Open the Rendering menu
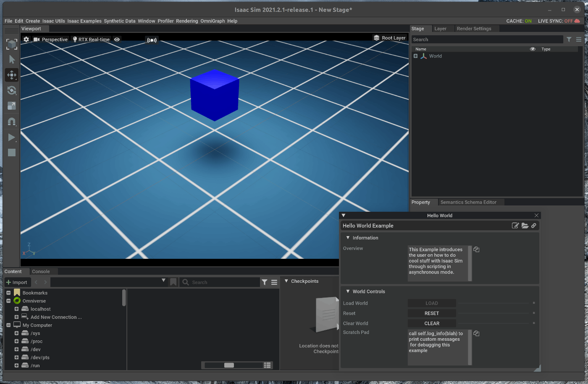Image resolution: width=588 pixels, height=384 pixels. click(187, 21)
